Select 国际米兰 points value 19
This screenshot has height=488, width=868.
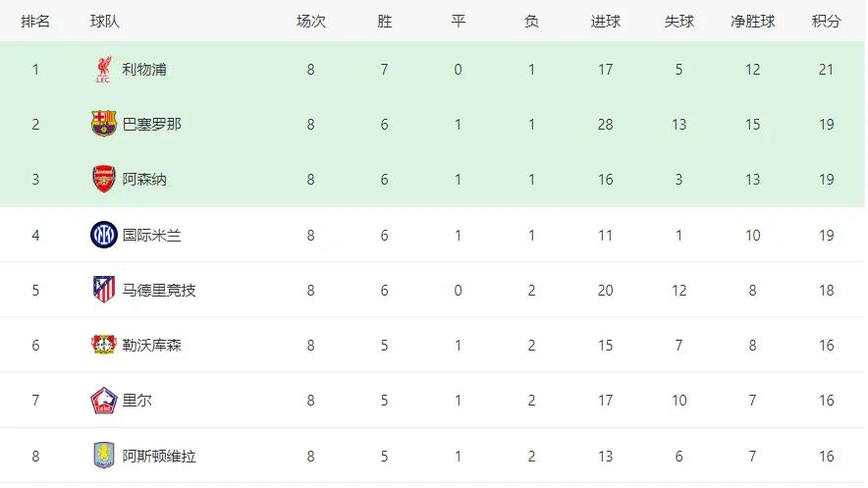click(826, 235)
